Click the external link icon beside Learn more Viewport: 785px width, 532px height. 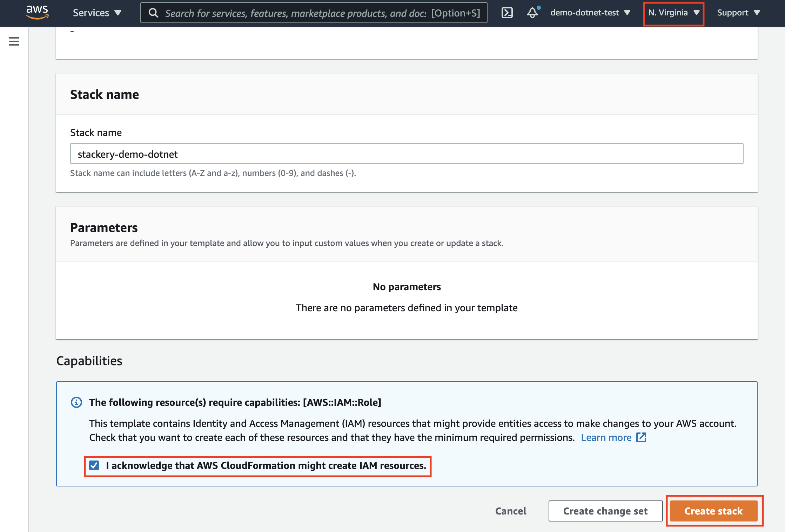coord(641,437)
